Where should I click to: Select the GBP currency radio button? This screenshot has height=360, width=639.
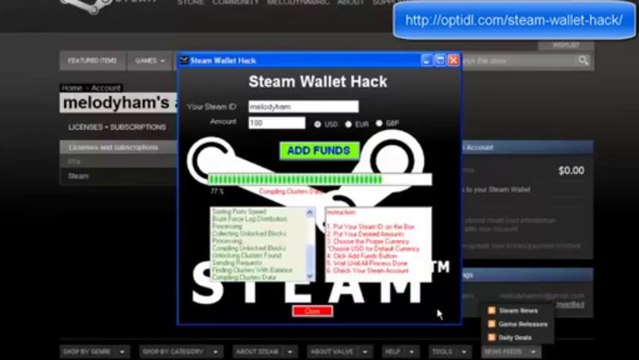[379, 123]
